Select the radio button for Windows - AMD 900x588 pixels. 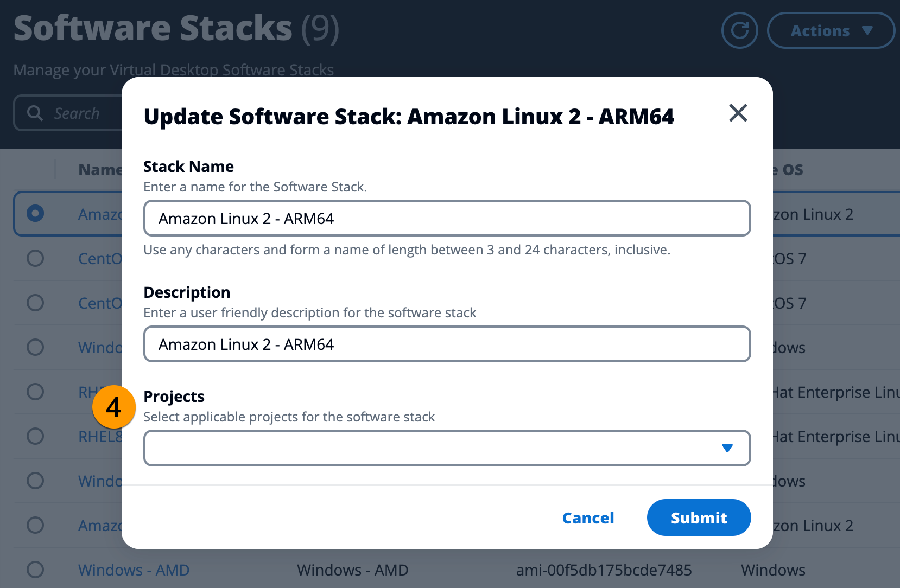click(x=35, y=570)
